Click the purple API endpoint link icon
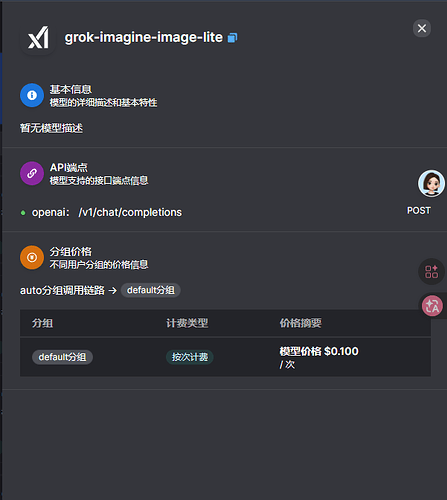The image size is (447, 500). (32, 173)
